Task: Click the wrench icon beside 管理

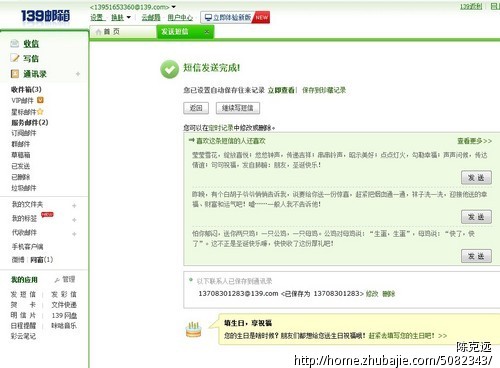Action: [57, 280]
